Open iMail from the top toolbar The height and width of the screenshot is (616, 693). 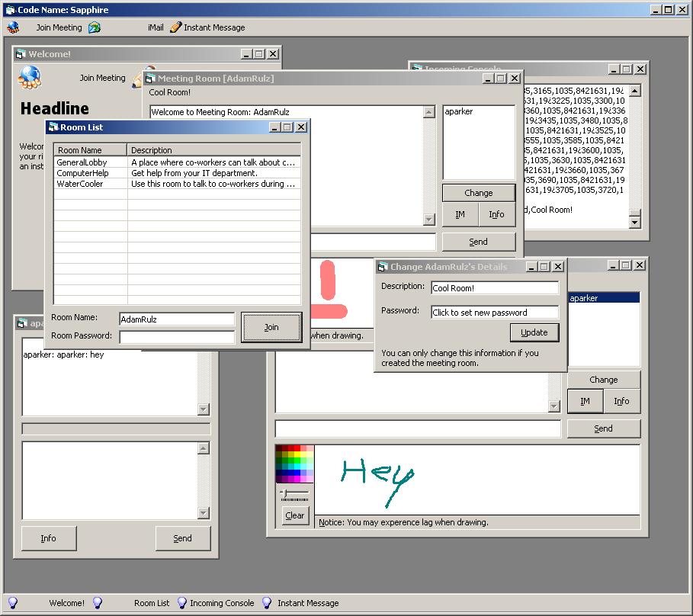click(156, 27)
